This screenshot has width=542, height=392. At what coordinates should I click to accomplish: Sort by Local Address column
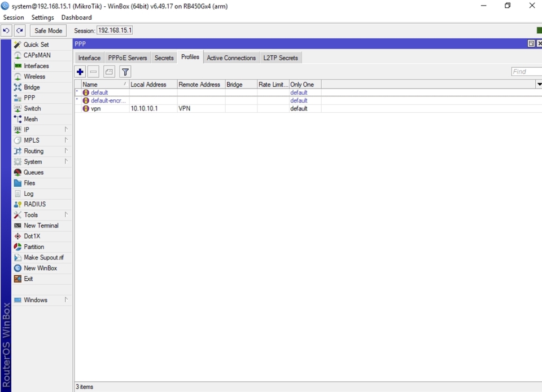click(154, 84)
